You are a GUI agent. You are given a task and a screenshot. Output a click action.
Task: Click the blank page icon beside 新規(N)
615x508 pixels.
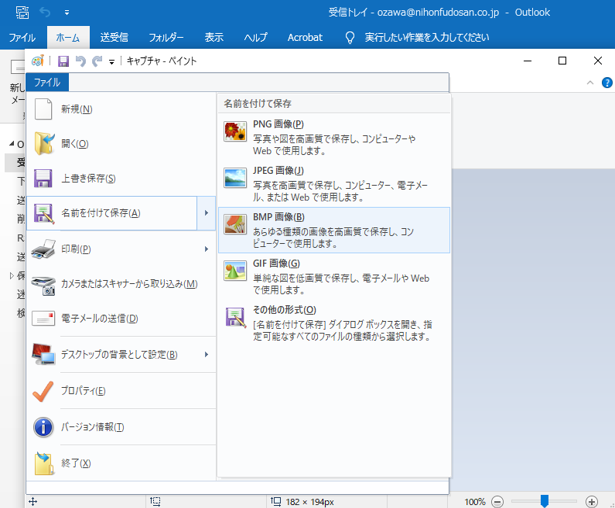[x=43, y=109]
